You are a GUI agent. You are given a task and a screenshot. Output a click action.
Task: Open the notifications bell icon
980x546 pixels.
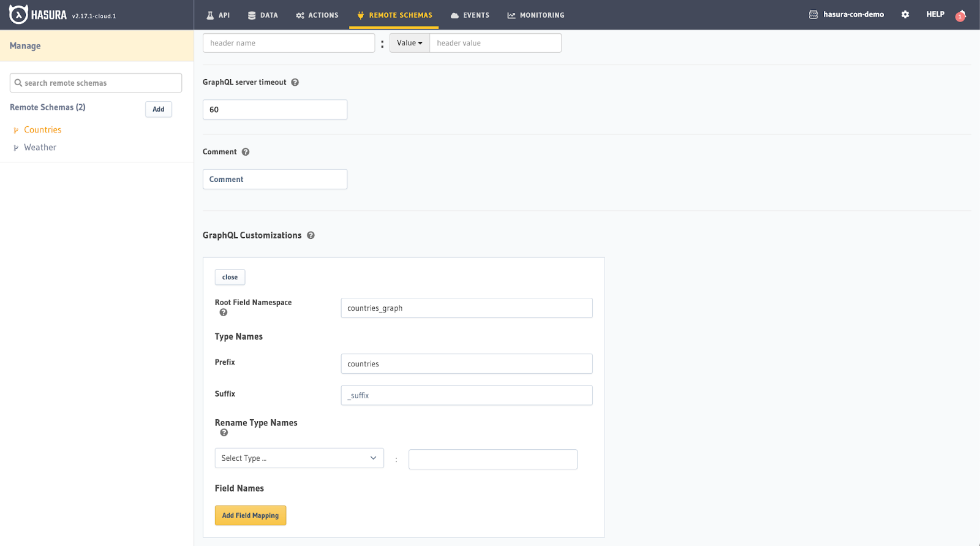point(960,15)
